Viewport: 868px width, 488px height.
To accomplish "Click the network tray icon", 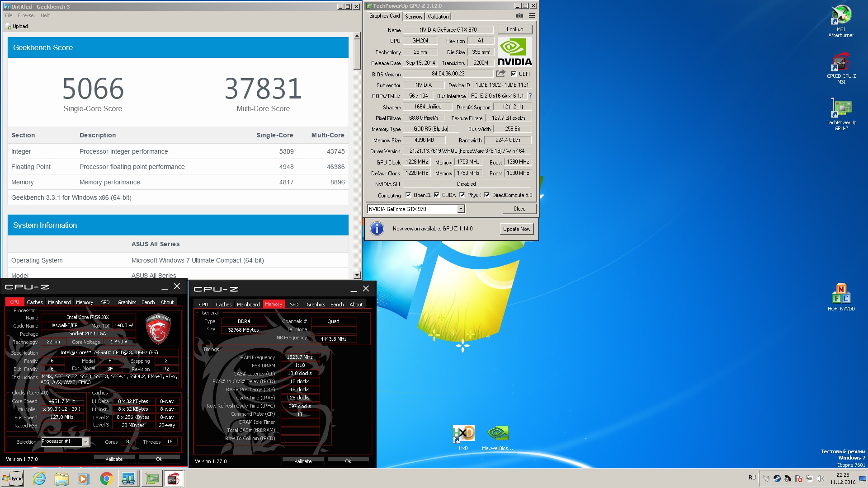I will pos(810,479).
